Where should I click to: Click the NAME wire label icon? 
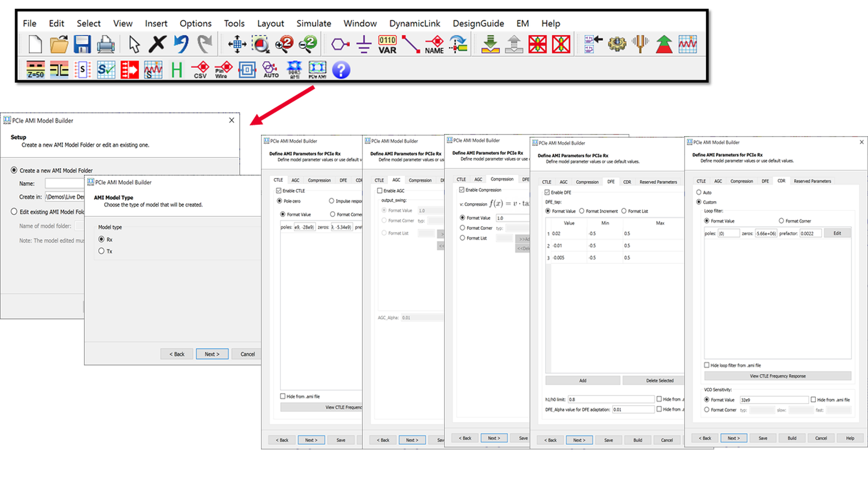435,44
